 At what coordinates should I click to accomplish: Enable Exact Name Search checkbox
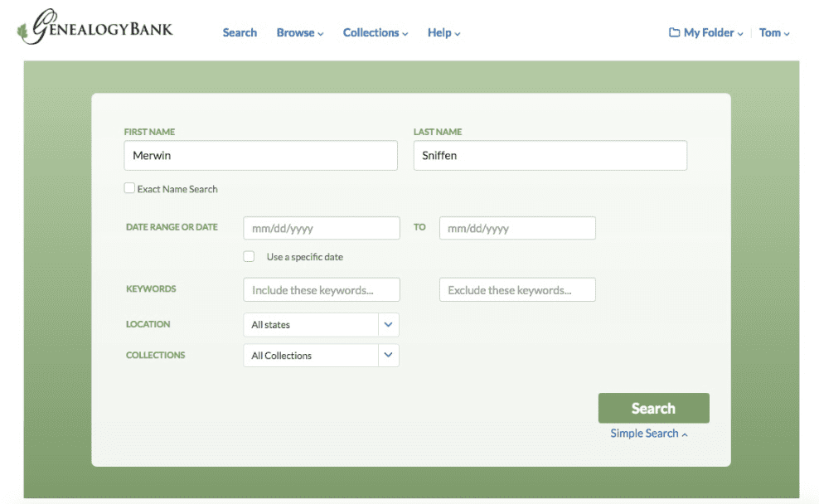[129, 188]
